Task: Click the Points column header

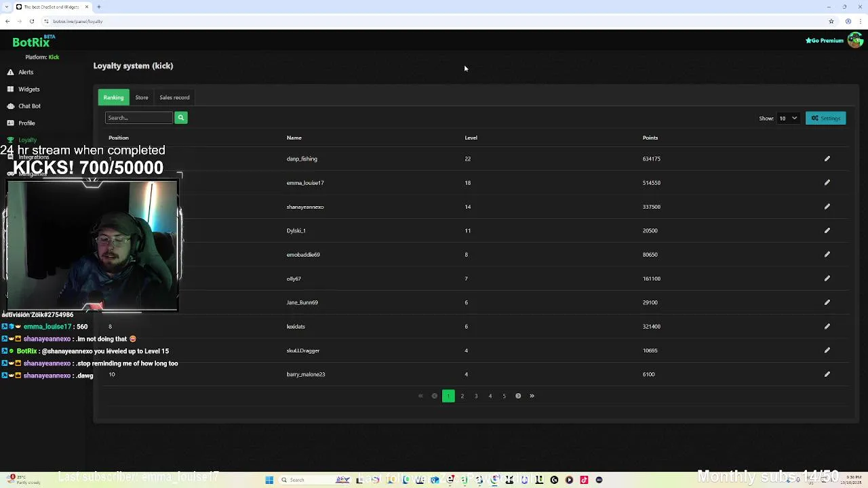Action: [x=650, y=138]
